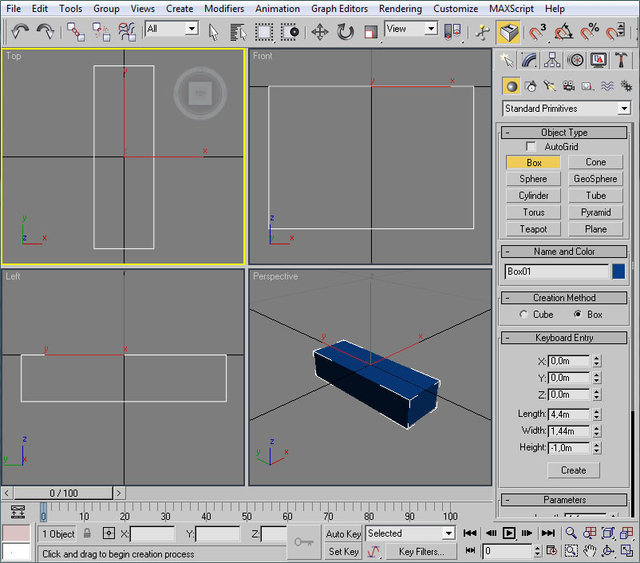Enable the AutoGrid checkbox
The height and width of the screenshot is (563, 640).
[531, 147]
